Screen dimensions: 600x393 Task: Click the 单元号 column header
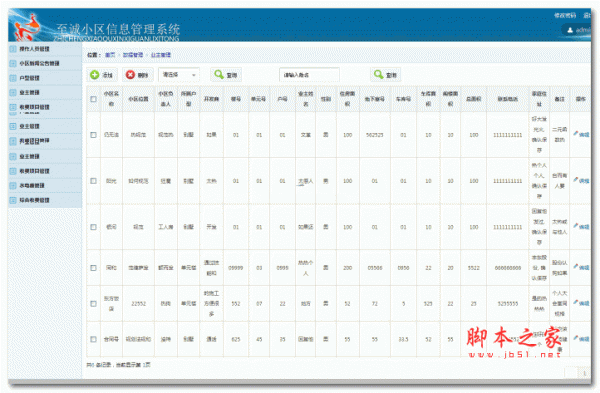(259, 99)
